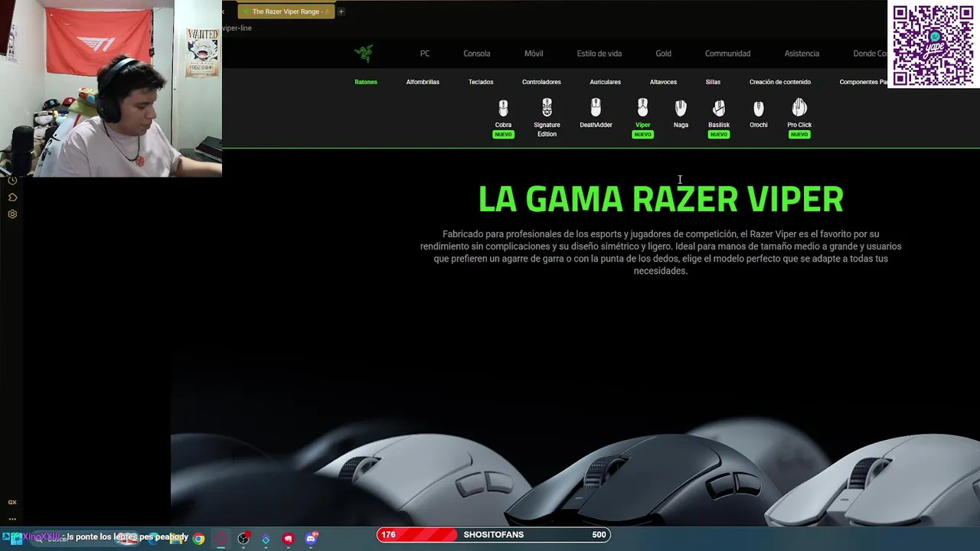The image size is (980, 551).
Task: Open the sidebar three-dots menu
Action: click(12, 519)
